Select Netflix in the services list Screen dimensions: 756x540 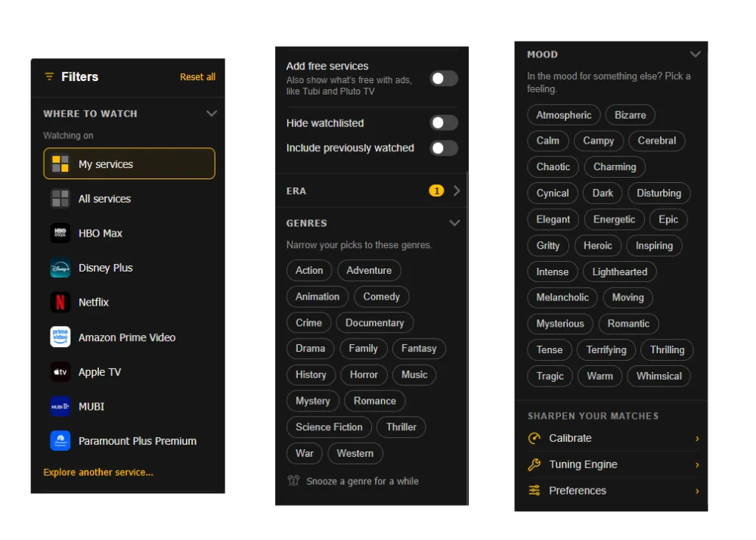point(129,303)
